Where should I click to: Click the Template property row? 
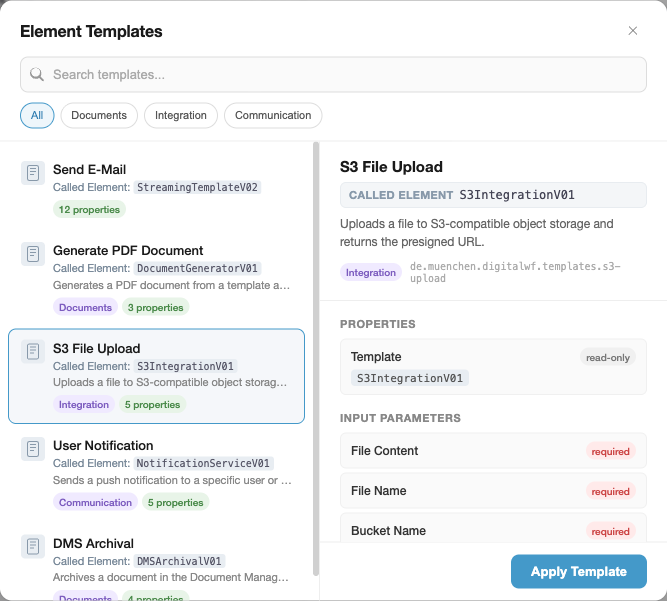click(x=493, y=367)
